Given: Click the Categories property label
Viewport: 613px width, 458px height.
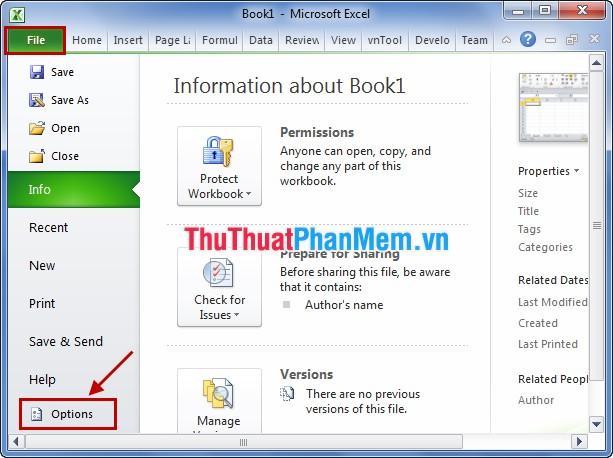Looking at the screenshot, I should 545,247.
